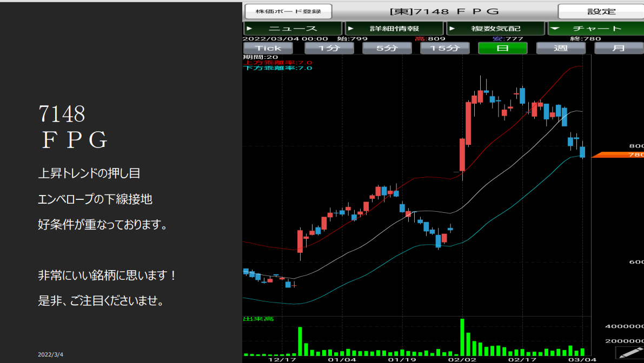
Task: Click the 安:777 low price text
Action: 508,38
